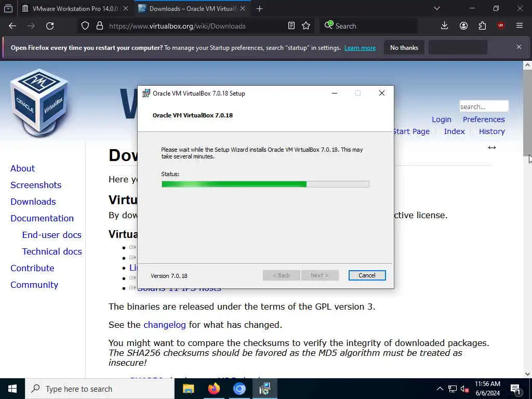Open the Firefox account icon
The height and width of the screenshot is (399, 532).
(463, 26)
